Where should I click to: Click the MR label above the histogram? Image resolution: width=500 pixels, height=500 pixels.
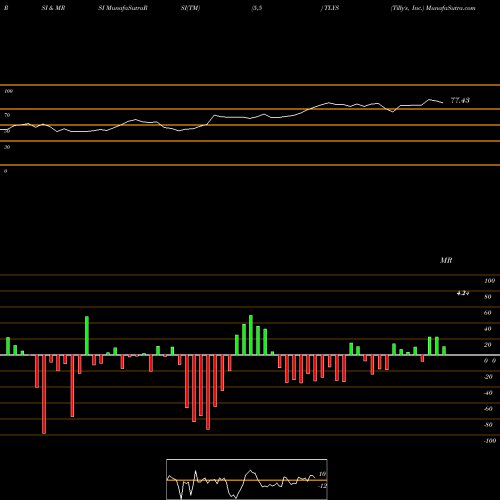coord(446,260)
